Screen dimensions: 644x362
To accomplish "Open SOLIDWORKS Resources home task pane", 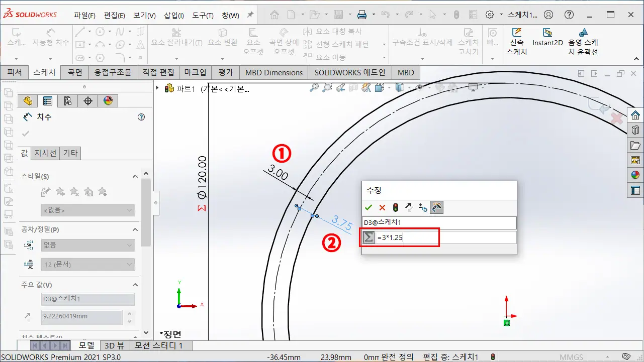I will (635, 115).
